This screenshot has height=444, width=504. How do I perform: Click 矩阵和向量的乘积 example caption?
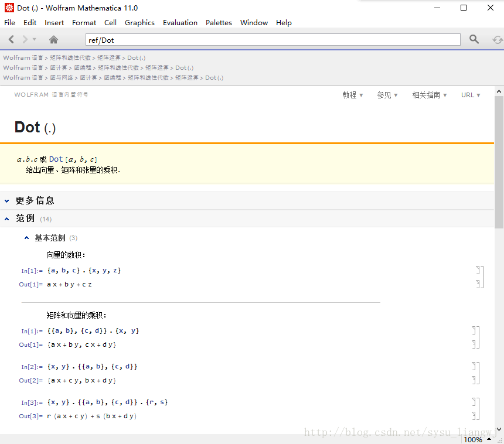point(76,315)
